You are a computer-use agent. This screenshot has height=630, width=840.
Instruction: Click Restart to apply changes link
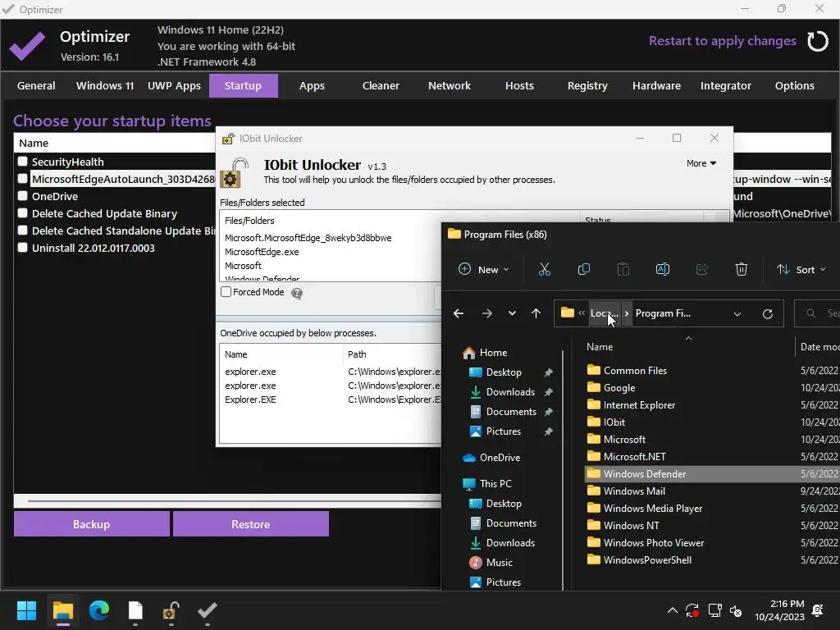point(723,41)
